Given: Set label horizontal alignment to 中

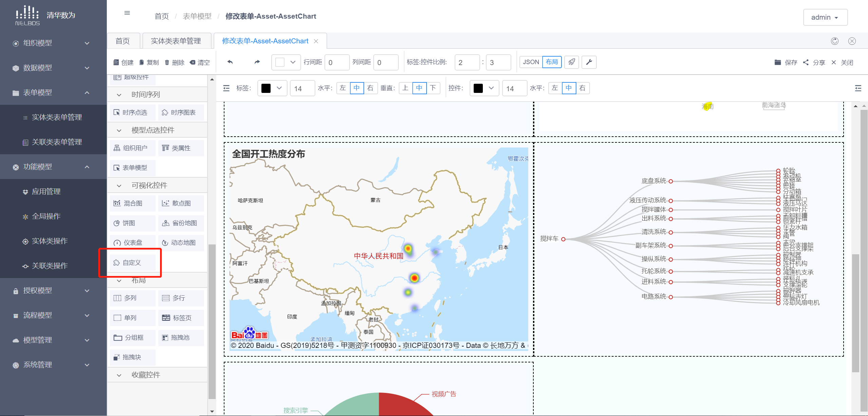Looking at the screenshot, I should (x=357, y=88).
